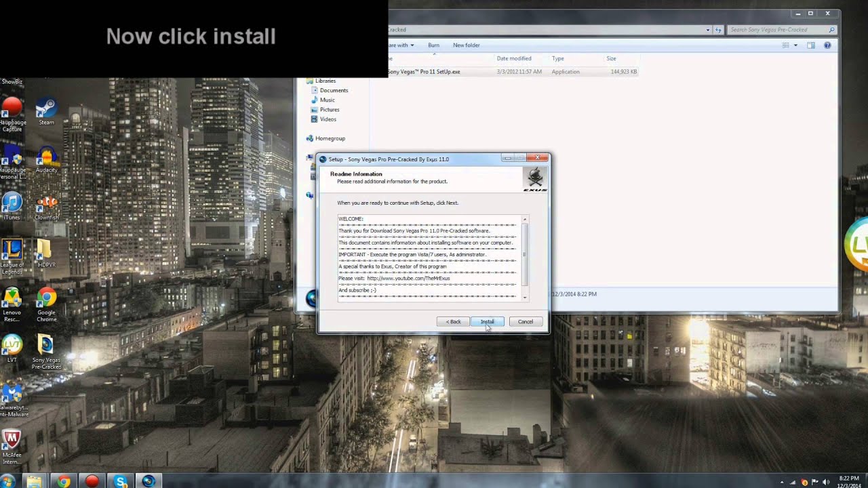
Task: Go back with the < Back button
Action: 453,321
